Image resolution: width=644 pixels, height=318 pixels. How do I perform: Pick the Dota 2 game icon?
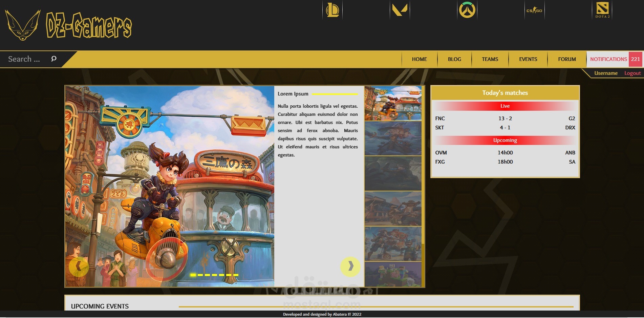[x=602, y=10]
